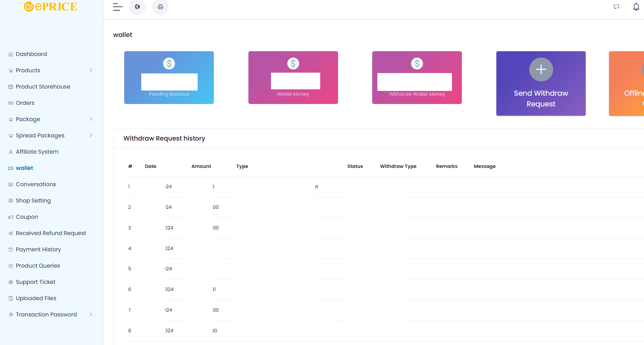This screenshot has width=644, height=345.
Task: Open the chat messages icon
Action: point(616,7)
